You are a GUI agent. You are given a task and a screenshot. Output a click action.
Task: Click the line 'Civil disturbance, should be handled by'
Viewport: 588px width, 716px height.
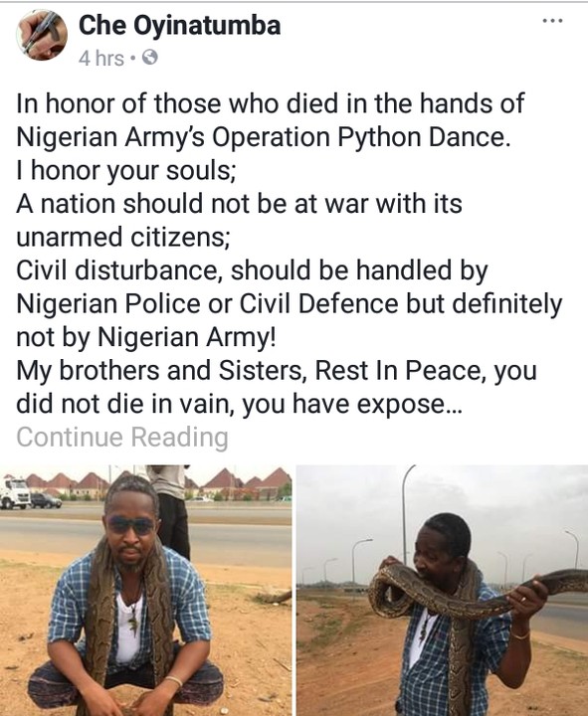pos(252,270)
